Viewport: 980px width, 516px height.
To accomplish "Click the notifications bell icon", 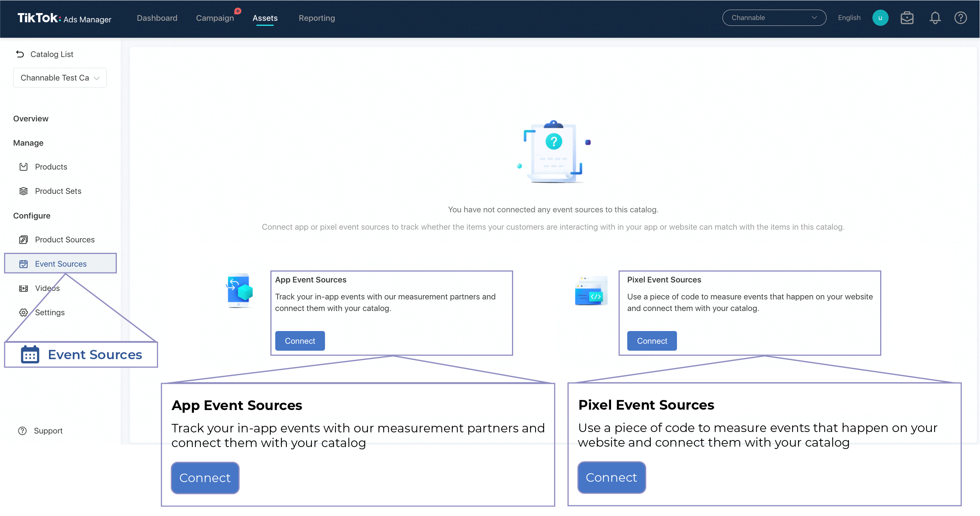I will [935, 17].
